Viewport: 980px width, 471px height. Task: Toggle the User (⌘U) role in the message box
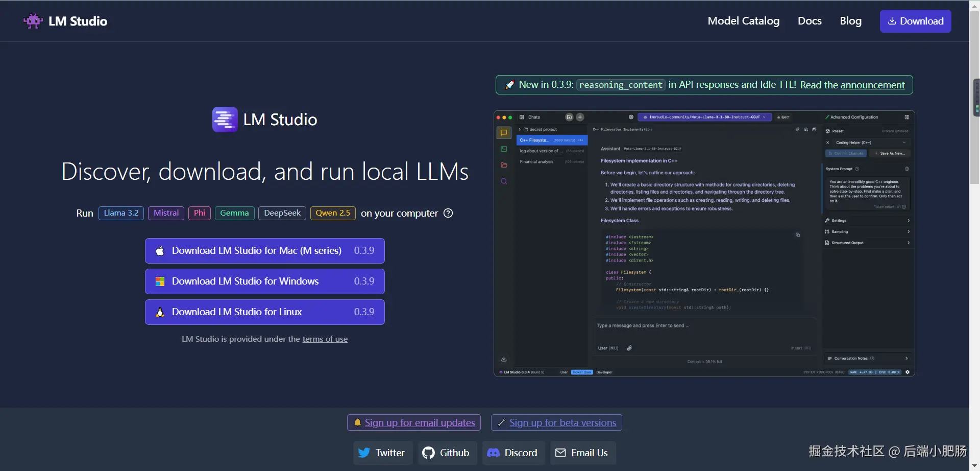coord(608,348)
